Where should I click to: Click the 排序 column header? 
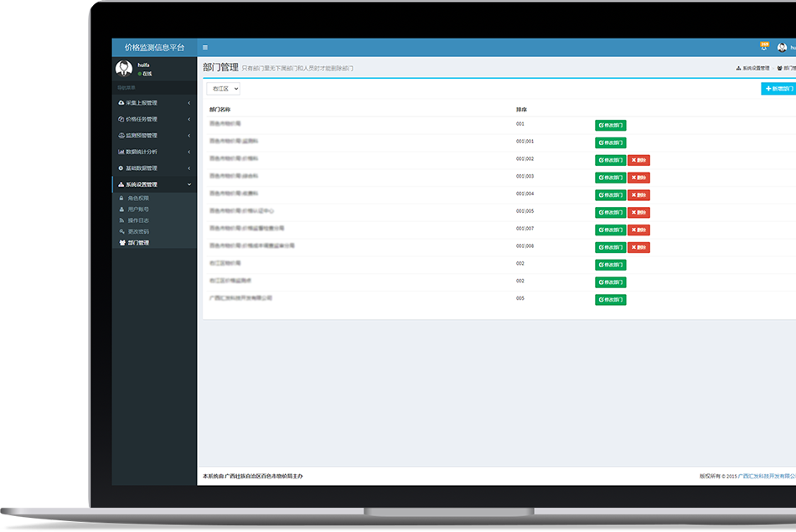point(521,110)
